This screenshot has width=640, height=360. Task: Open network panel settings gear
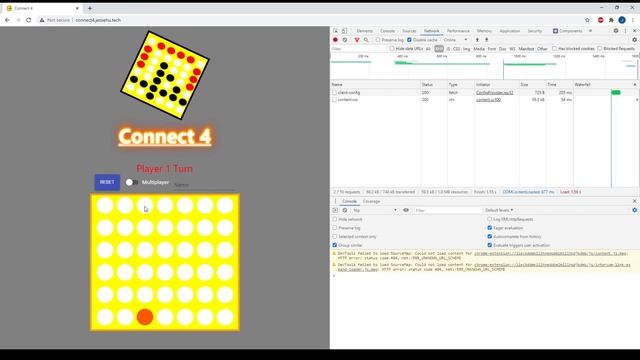pos(634,40)
